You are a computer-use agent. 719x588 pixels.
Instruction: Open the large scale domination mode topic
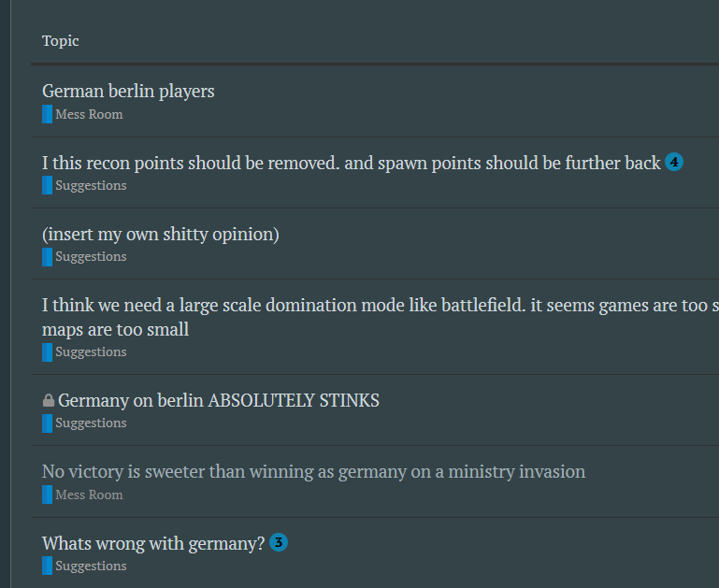381,317
